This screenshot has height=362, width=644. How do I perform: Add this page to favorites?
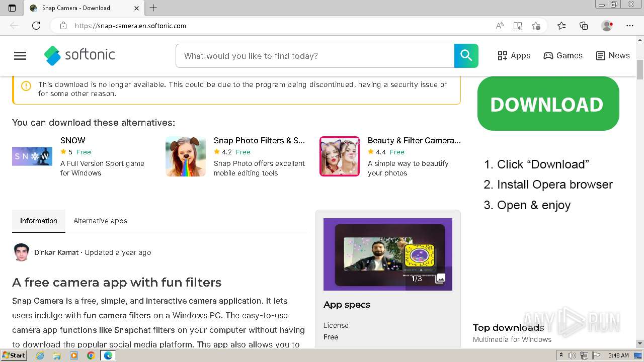click(536, 26)
